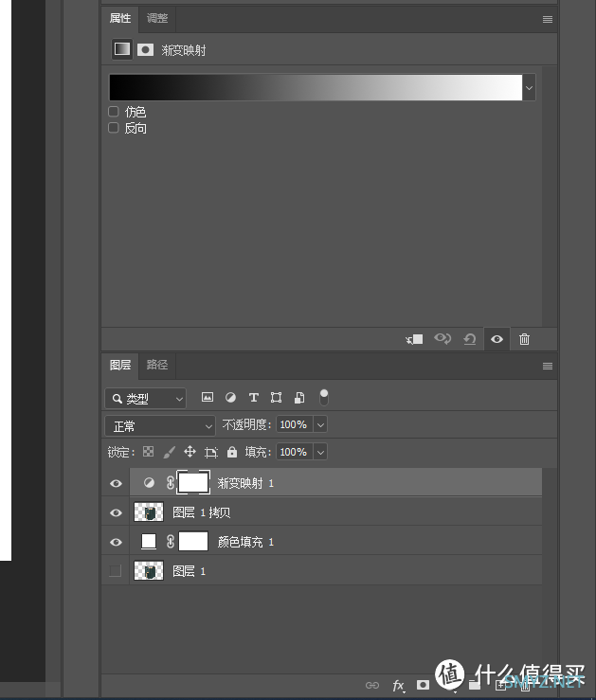The height and width of the screenshot is (700, 596).
Task: Lock layer position move icon
Action: click(x=190, y=452)
